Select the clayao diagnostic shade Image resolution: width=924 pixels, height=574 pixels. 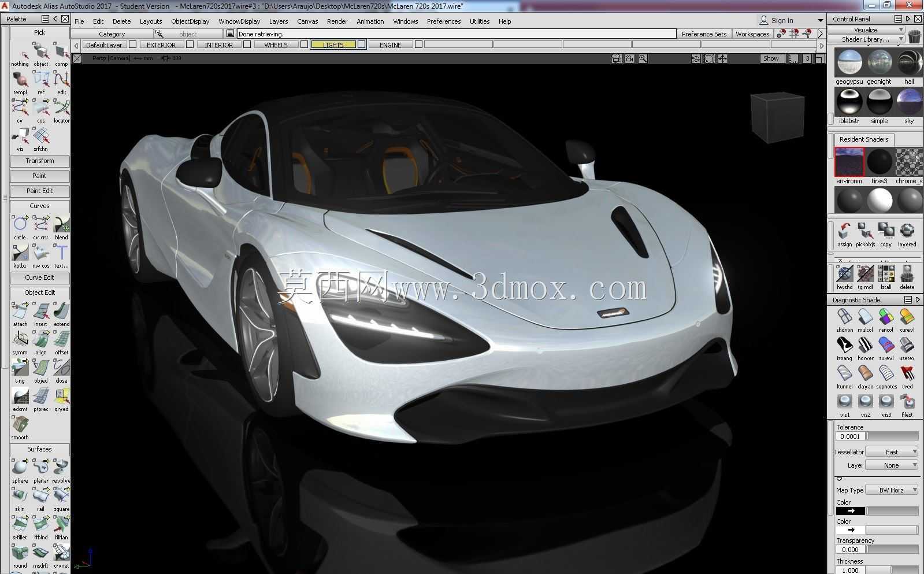click(865, 377)
